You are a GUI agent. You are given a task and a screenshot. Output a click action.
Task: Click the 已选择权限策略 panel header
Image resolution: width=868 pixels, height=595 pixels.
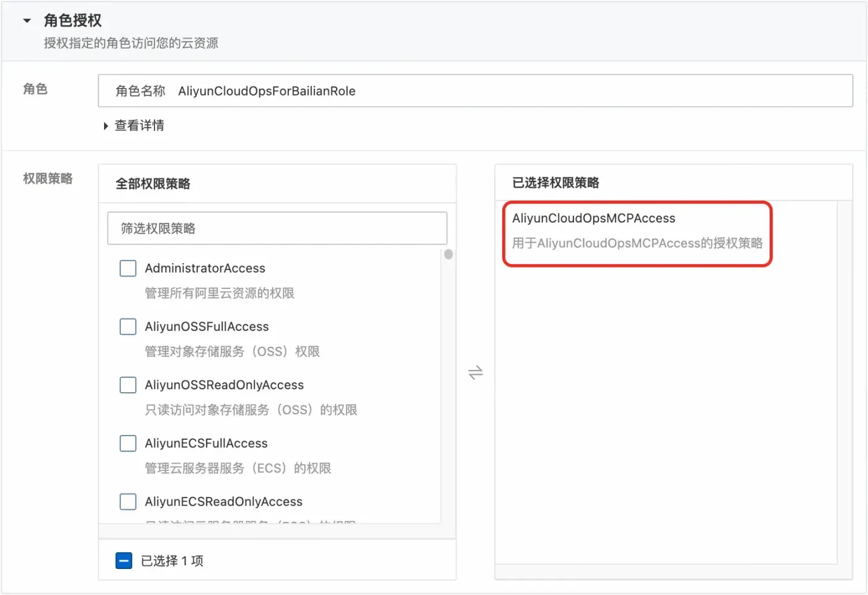[556, 182]
